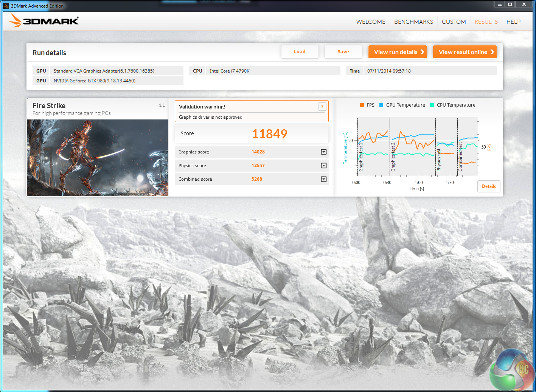Click the KG watermark logo
536x392 pixels.
click(512, 370)
